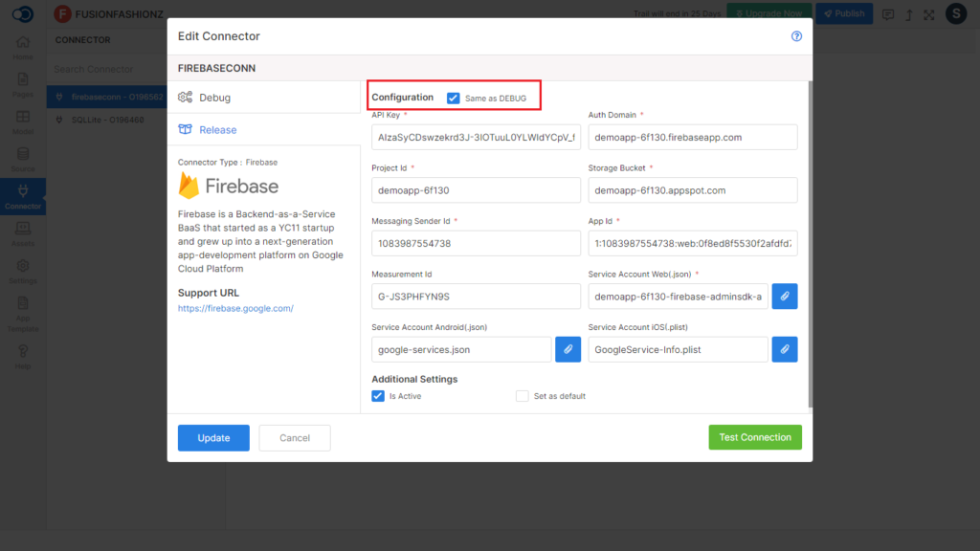980x551 pixels.
Task: Open Source in the sidebar
Action: click(23, 160)
